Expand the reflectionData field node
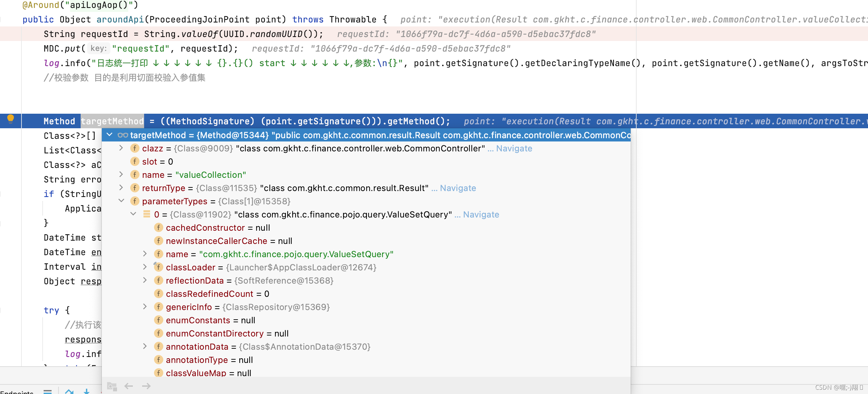 (x=145, y=280)
